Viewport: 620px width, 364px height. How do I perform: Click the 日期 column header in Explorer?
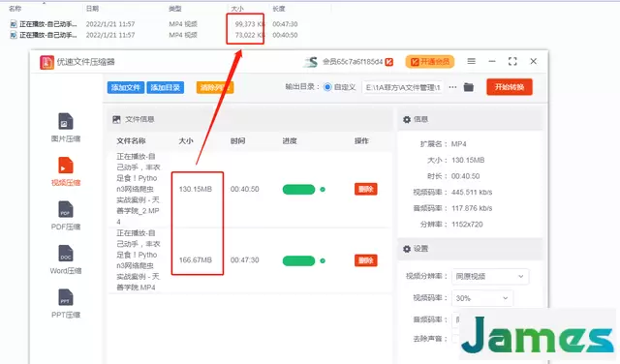coord(93,9)
